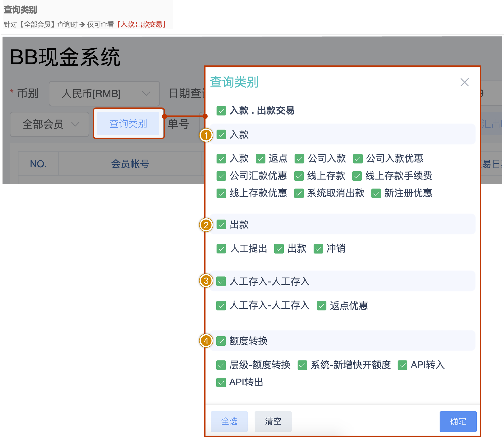
Task: Uncheck the 冲销 checkbox
Action: pos(318,249)
